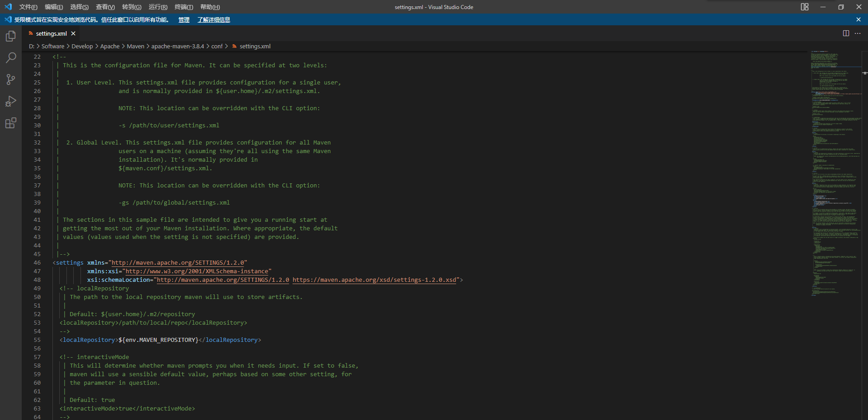Click the opening localRepository tag on line 55
Screen dimensions: 868x420
89,340
